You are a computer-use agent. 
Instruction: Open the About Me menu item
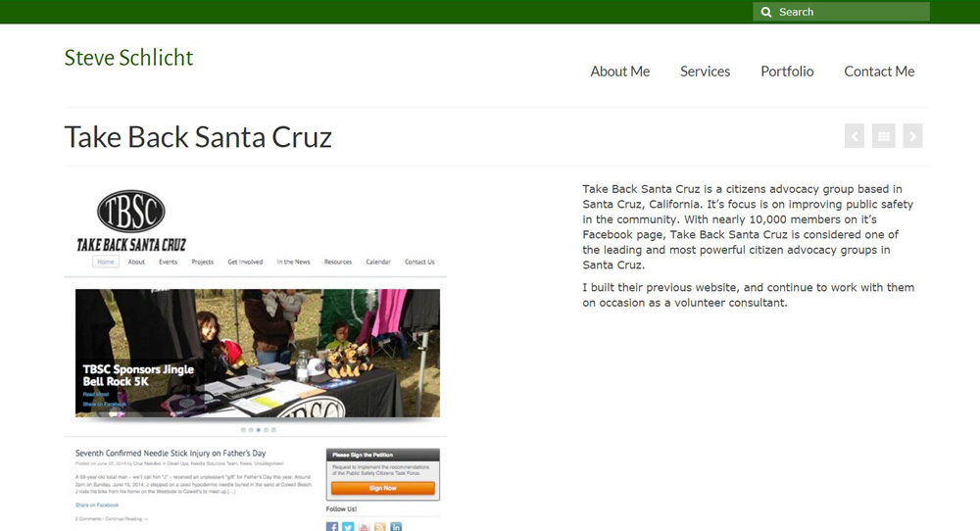(620, 72)
